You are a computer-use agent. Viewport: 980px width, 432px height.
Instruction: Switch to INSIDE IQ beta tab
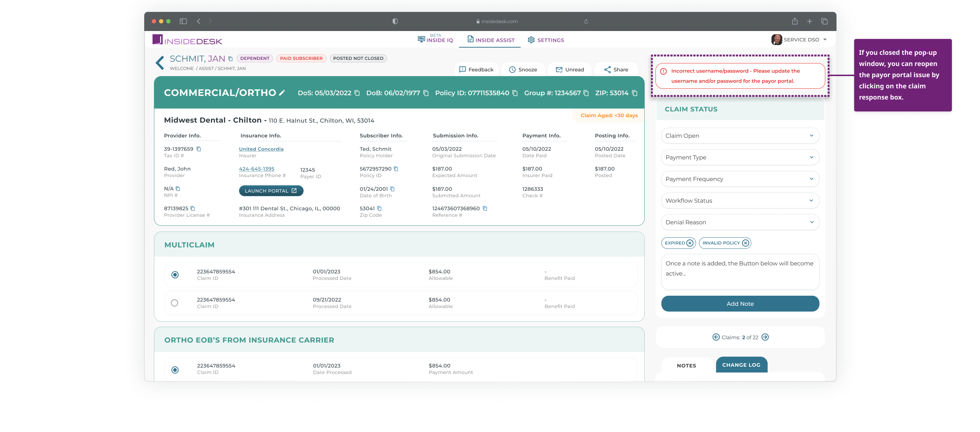coord(436,39)
